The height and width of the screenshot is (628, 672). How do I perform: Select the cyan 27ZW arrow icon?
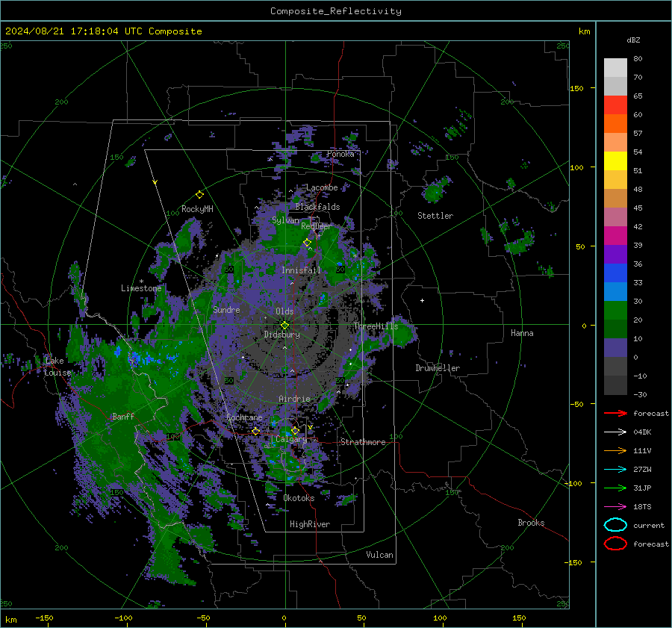[615, 470]
